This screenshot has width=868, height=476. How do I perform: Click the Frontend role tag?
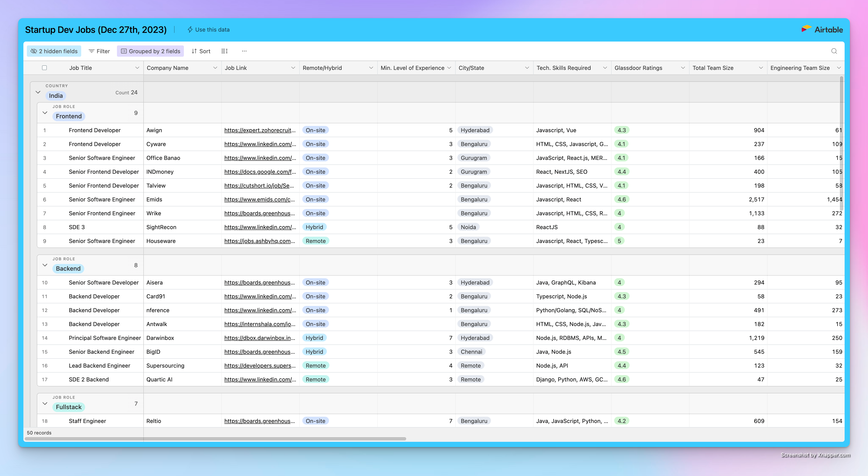(69, 116)
